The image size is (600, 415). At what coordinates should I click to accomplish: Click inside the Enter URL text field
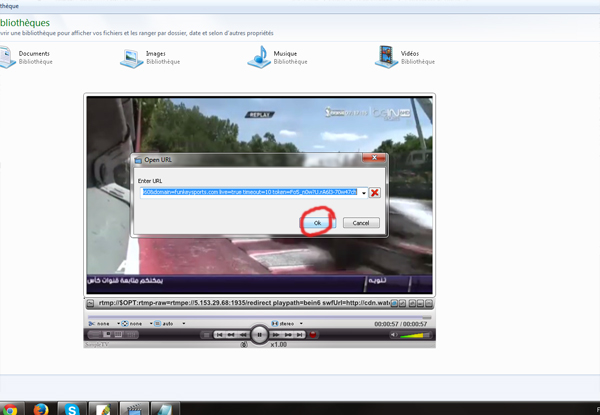250,192
